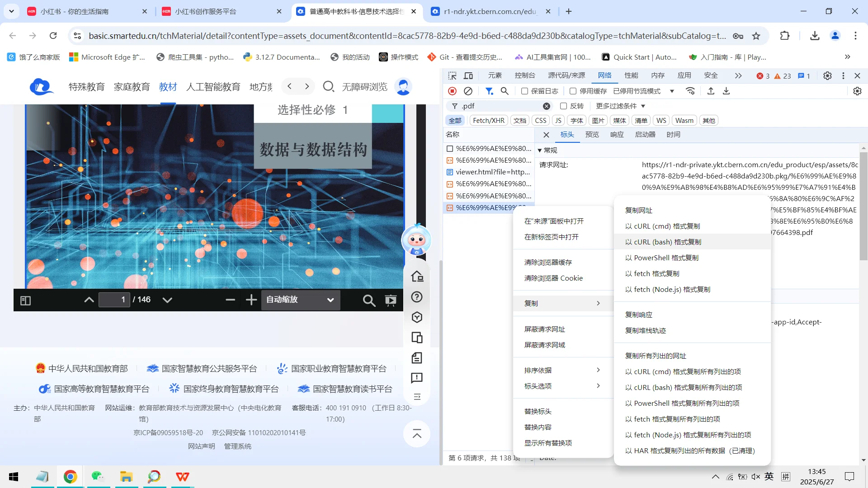Click the feedback icon in side toolbar

417,378
